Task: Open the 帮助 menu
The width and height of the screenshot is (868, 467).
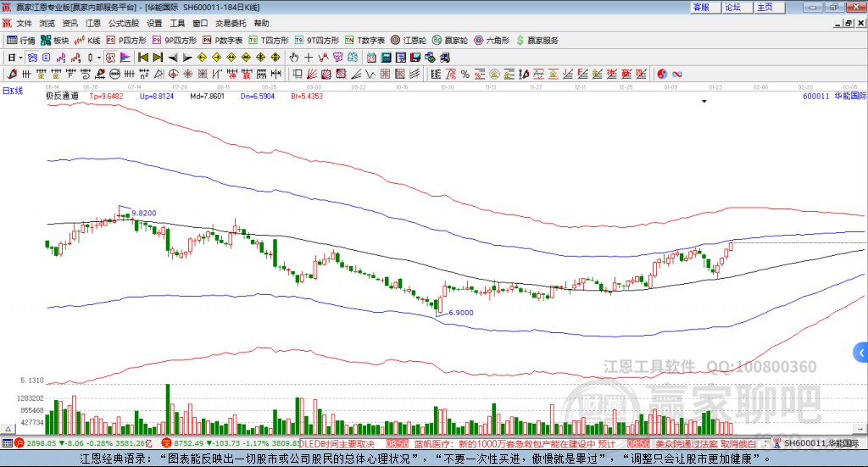Action: click(x=261, y=23)
